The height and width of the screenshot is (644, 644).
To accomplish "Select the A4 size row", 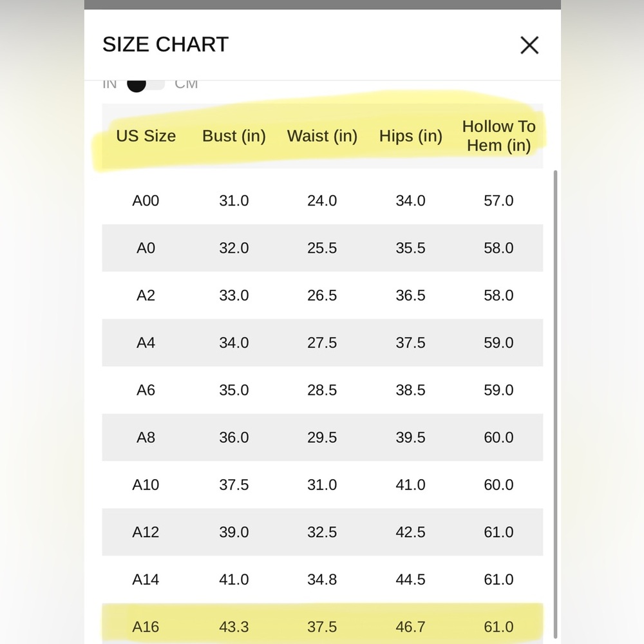I will [323, 343].
